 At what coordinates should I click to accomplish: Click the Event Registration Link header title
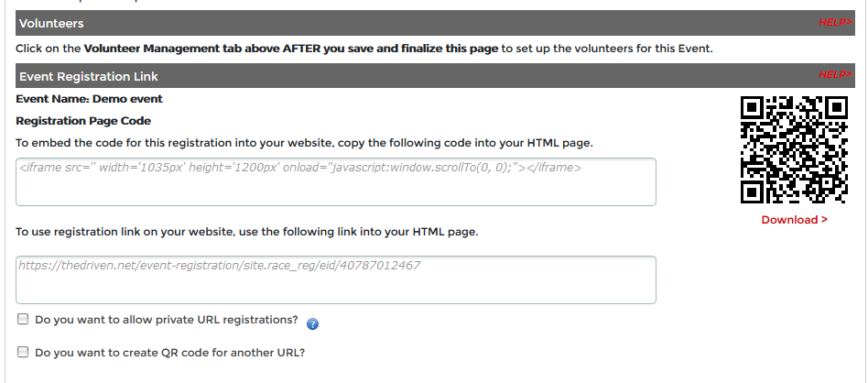(89, 77)
